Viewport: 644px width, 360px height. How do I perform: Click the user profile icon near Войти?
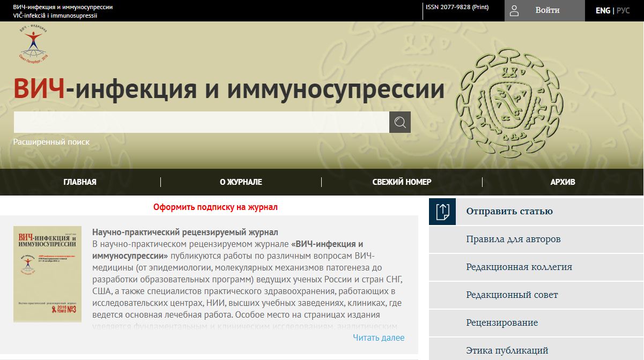click(x=514, y=11)
